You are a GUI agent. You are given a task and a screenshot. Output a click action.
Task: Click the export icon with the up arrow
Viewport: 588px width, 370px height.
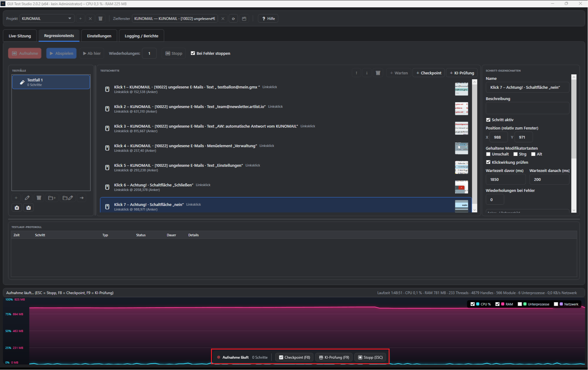point(17,208)
